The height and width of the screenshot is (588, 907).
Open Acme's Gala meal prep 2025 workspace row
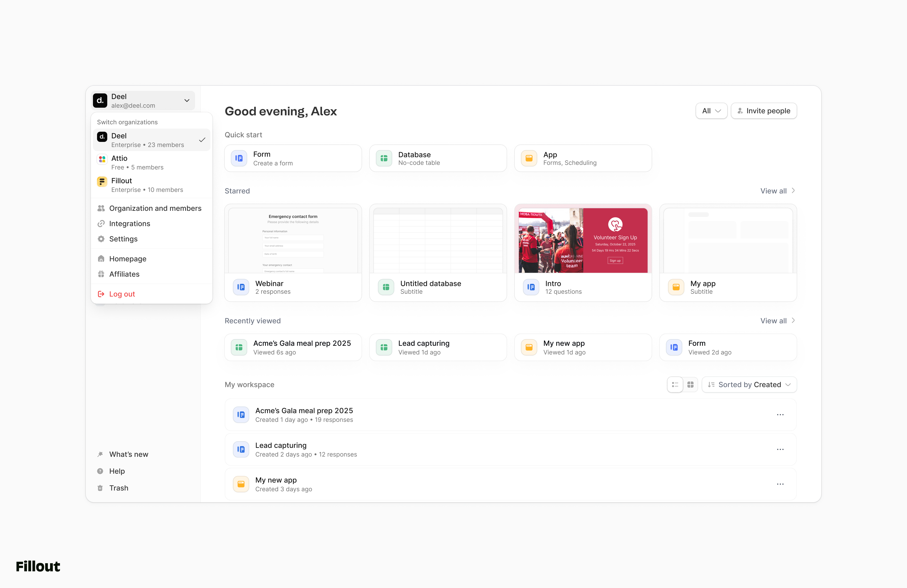tap(510, 415)
